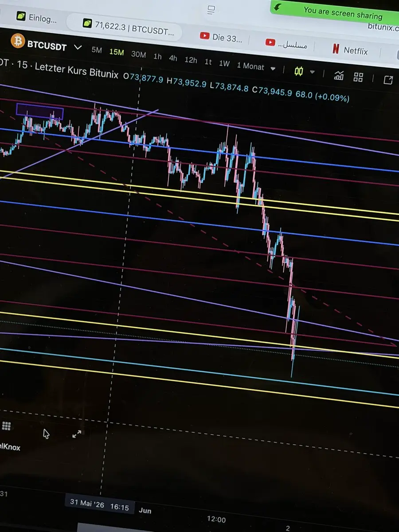
Task: Switch to the Arabic-titled YouTube tab
Action: (286, 43)
